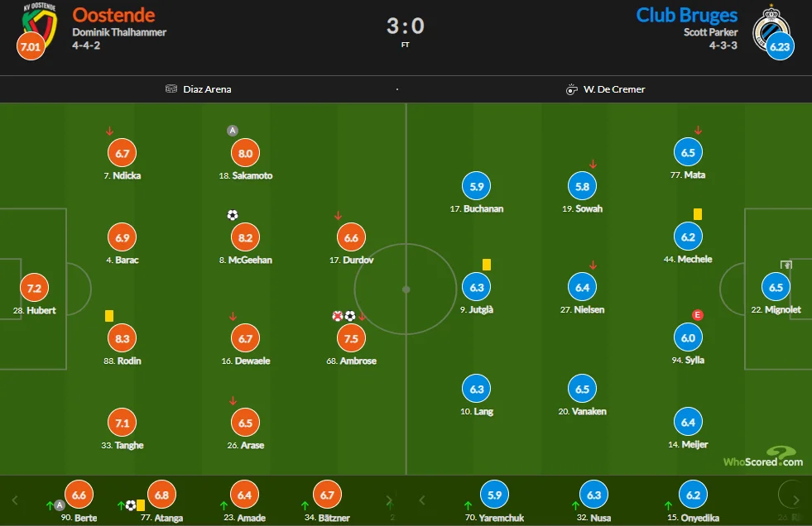Click the assist badge above Sakamoto
Viewport: 812px width, 526px height.
233,130
